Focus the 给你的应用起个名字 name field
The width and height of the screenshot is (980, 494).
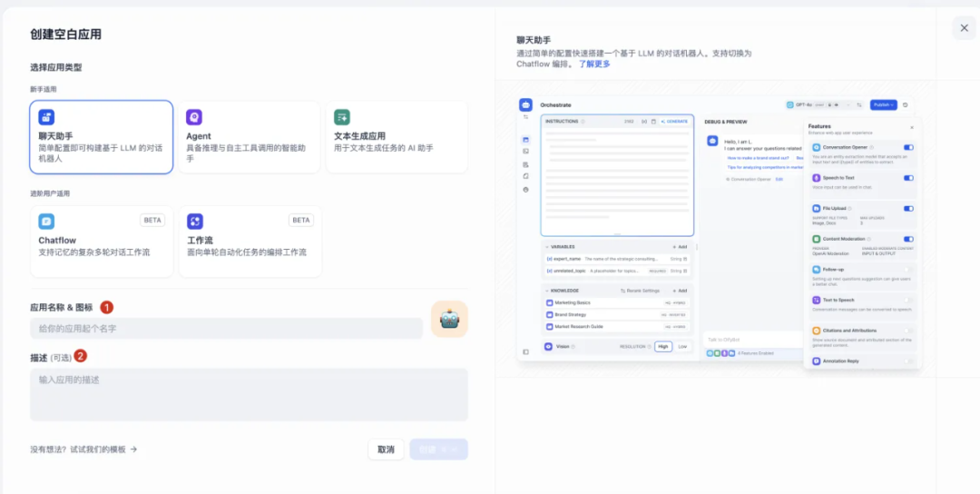pyautogui.click(x=226, y=329)
